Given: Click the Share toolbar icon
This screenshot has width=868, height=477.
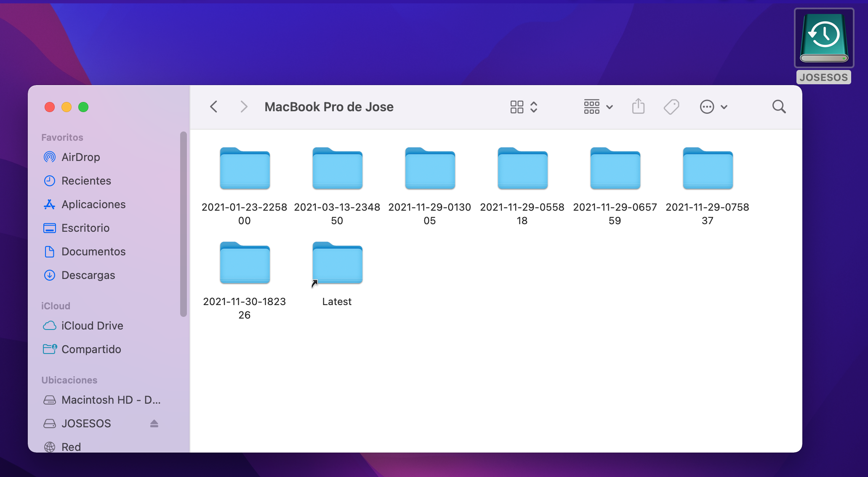Looking at the screenshot, I should point(638,107).
